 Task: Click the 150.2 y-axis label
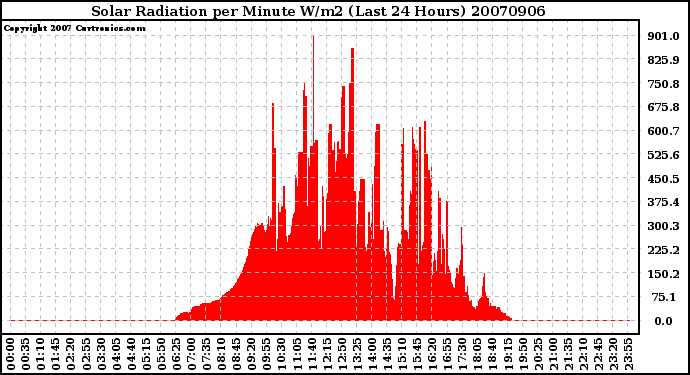pyautogui.click(x=663, y=274)
